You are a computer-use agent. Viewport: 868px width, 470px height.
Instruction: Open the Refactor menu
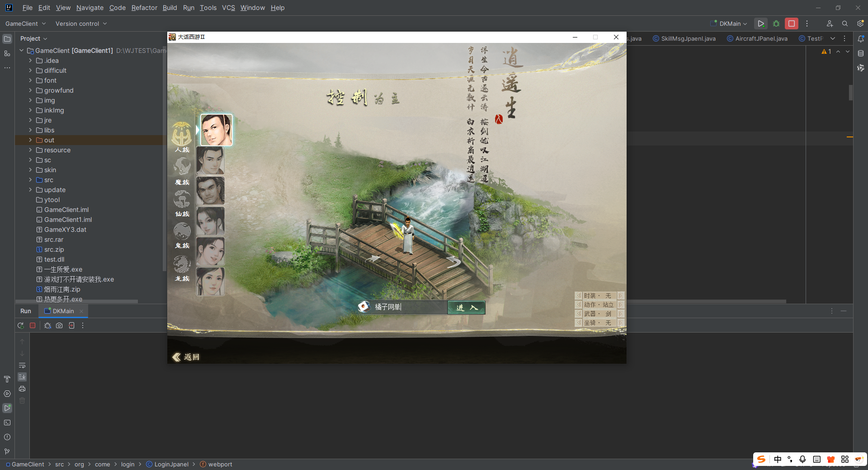click(x=144, y=8)
